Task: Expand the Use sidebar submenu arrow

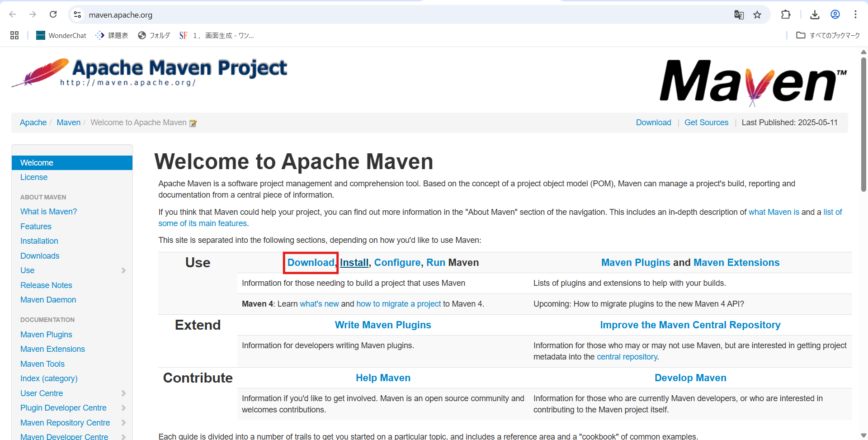Action: tap(123, 270)
